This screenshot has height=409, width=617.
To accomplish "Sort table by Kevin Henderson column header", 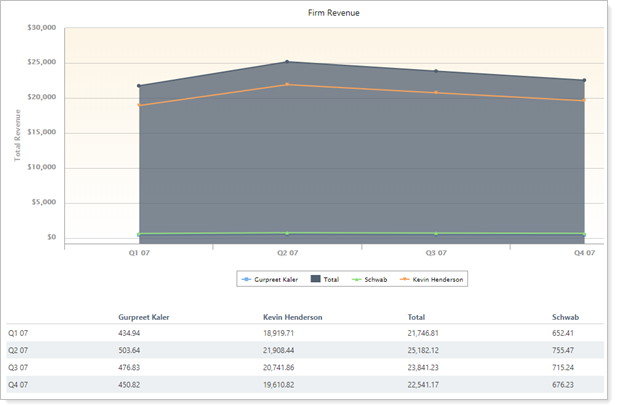I will [292, 317].
